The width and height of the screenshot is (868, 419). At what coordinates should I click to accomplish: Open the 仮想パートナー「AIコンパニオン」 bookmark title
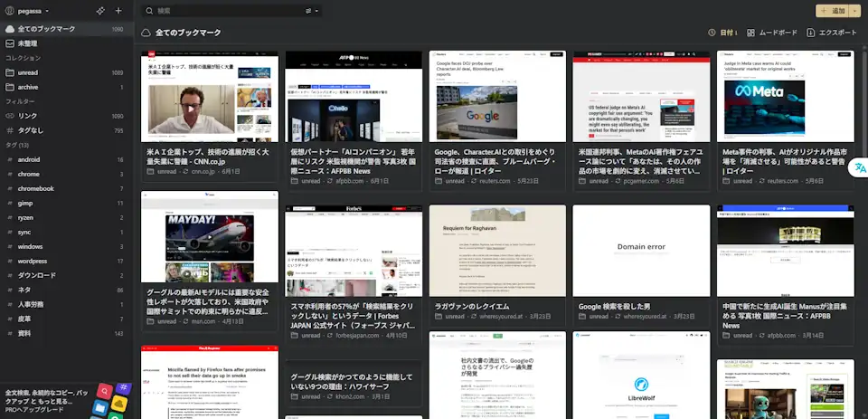click(353, 161)
